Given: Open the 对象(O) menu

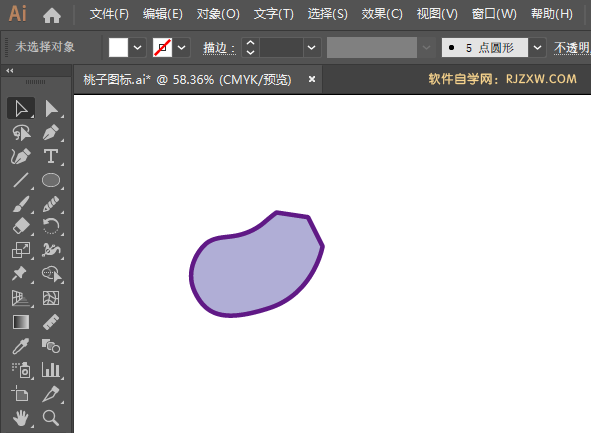Looking at the screenshot, I should click(218, 14).
